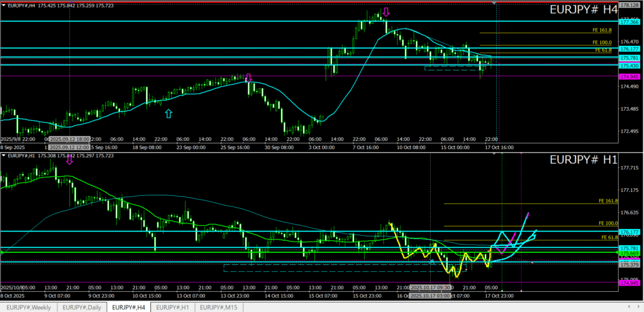Select the EURJPY#,H1 tab
644x312 pixels.
tap(172, 307)
